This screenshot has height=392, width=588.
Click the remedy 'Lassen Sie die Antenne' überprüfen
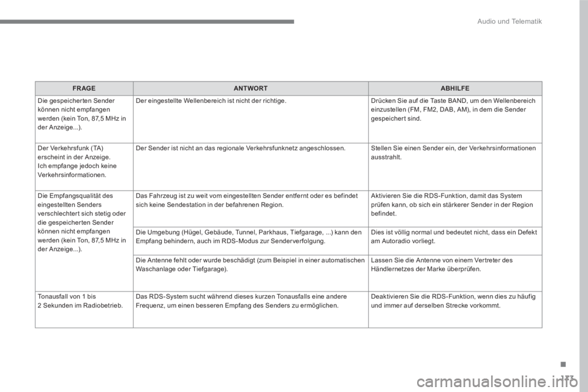[x=455, y=273]
